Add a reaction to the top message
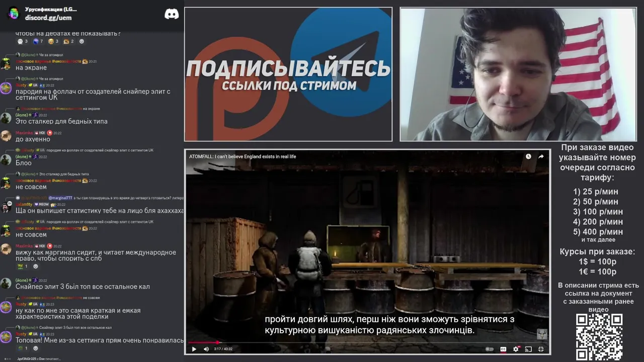The image size is (644, 362). coord(82,41)
